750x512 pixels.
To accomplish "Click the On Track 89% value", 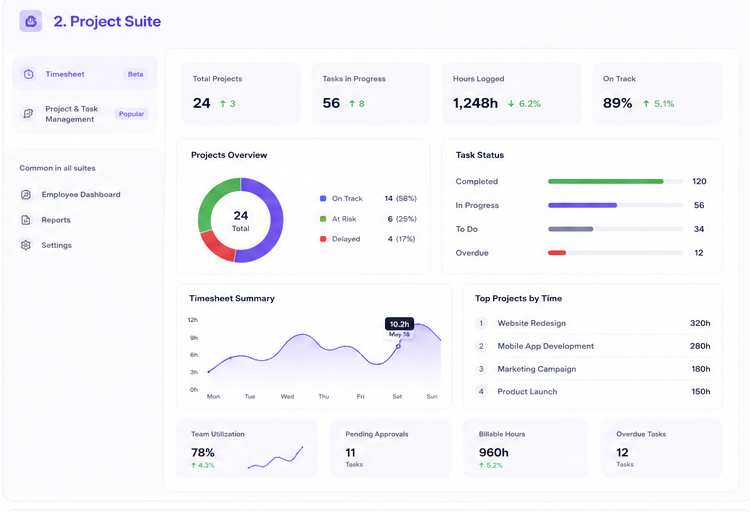I will [618, 103].
